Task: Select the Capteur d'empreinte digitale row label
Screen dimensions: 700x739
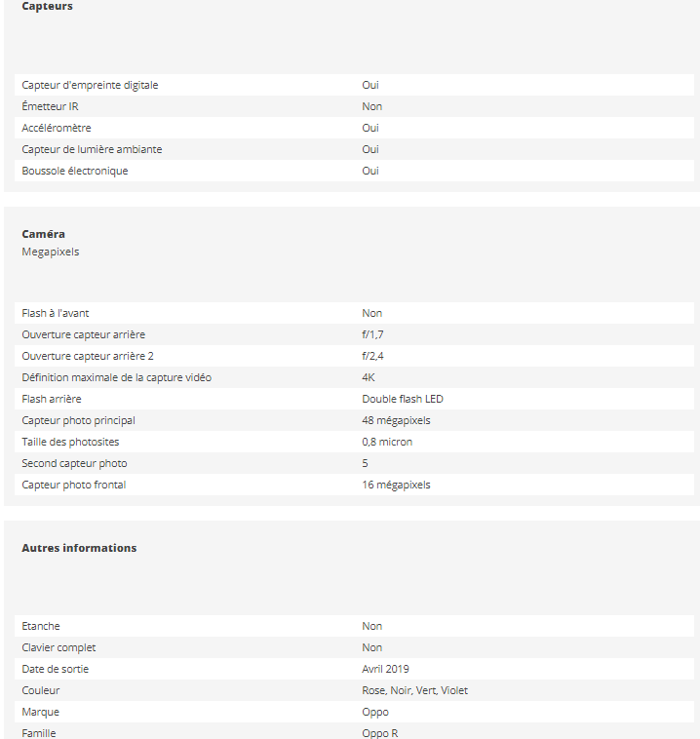Action: [x=90, y=85]
